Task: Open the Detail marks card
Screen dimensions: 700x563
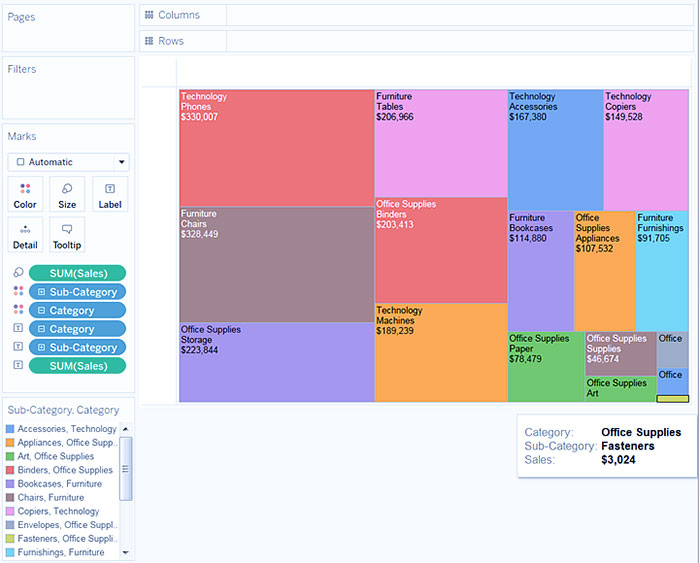Action: click(x=25, y=235)
